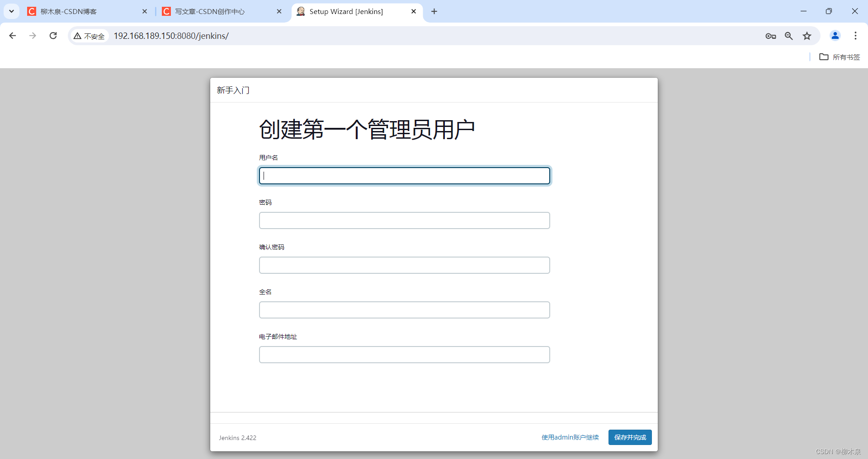The height and width of the screenshot is (459, 868).
Task: Open the Chrome three-dot menu
Action: (x=855, y=36)
